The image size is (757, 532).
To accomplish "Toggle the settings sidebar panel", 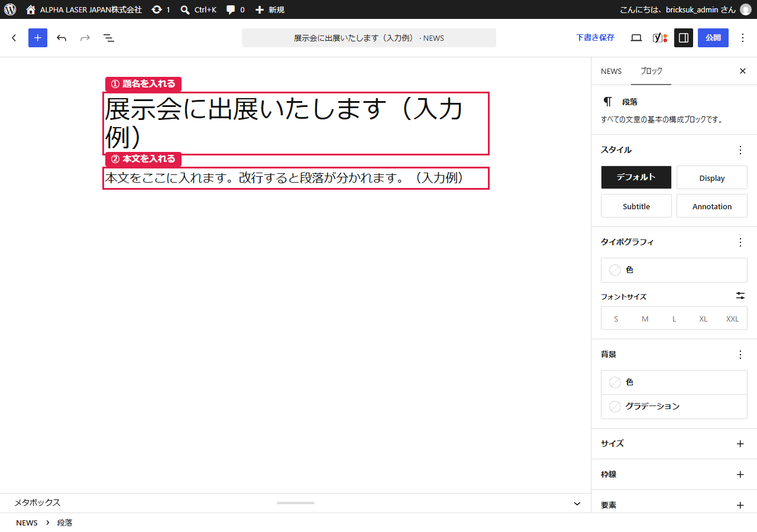I will coord(684,38).
